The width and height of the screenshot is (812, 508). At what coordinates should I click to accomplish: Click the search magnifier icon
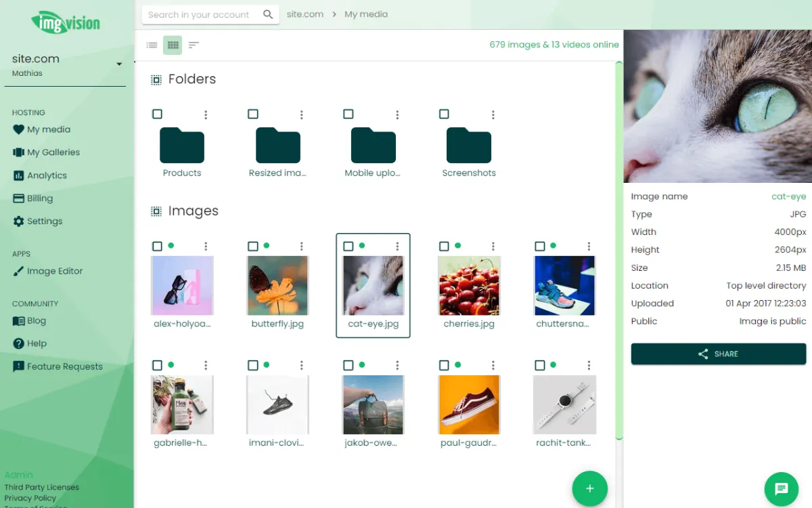click(x=268, y=14)
